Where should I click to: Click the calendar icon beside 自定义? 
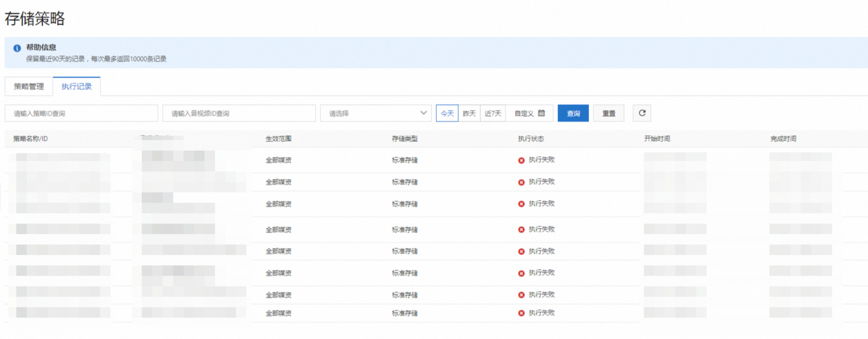coord(541,113)
